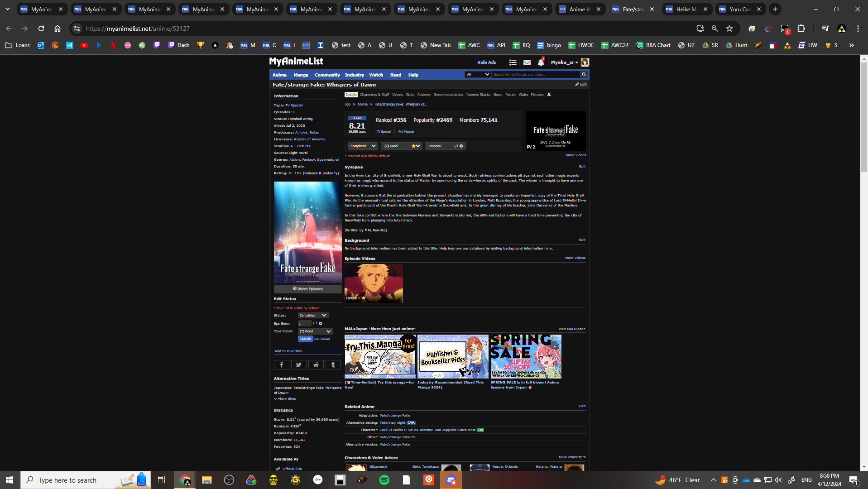Share the page on Facebook
The image size is (868, 489).
(x=281, y=364)
